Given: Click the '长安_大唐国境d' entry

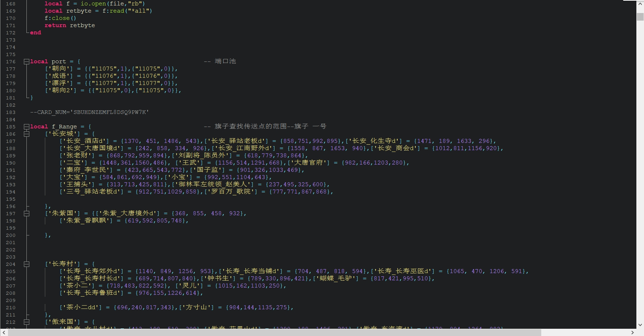Looking at the screenshot, I should (x=92, y=148).
